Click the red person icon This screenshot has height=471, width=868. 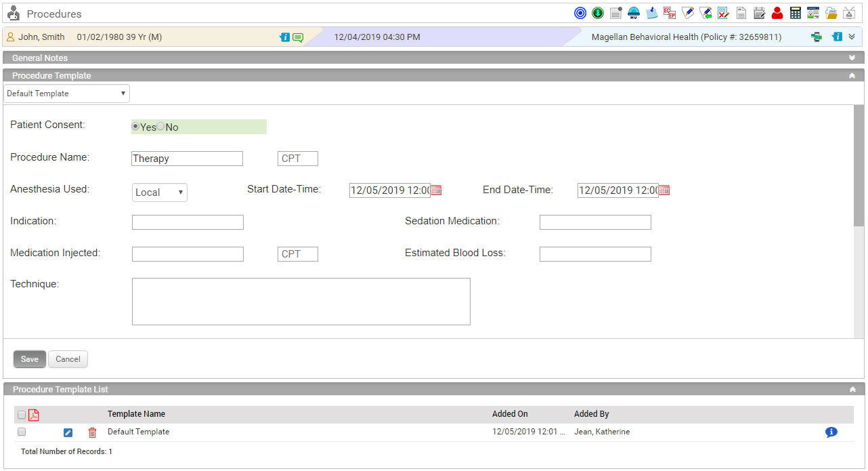point(777,13)
